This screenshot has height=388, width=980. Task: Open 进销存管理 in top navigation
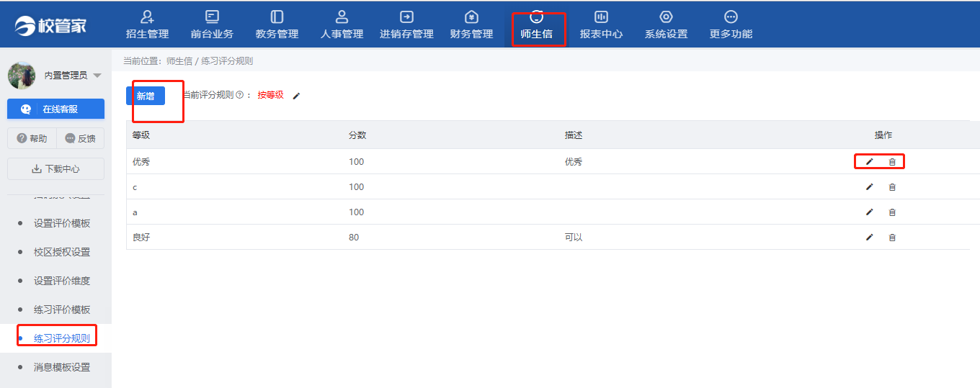pyautogui.click(x=406, y=25)
